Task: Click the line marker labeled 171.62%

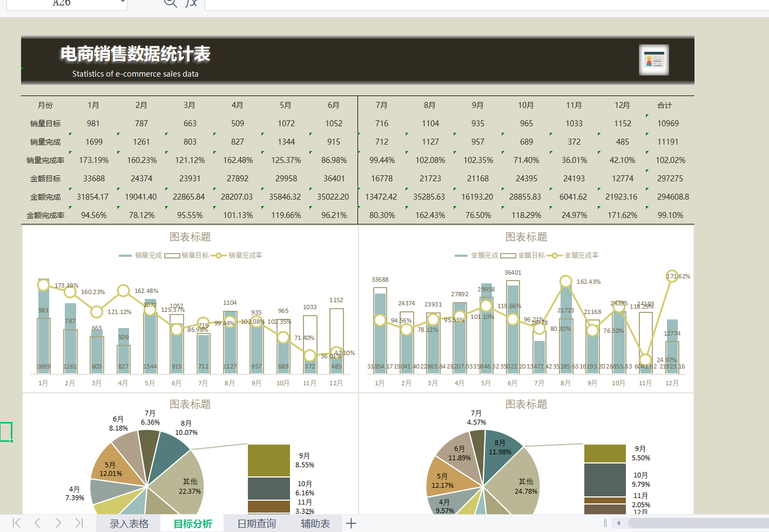Action: [672, 276]
